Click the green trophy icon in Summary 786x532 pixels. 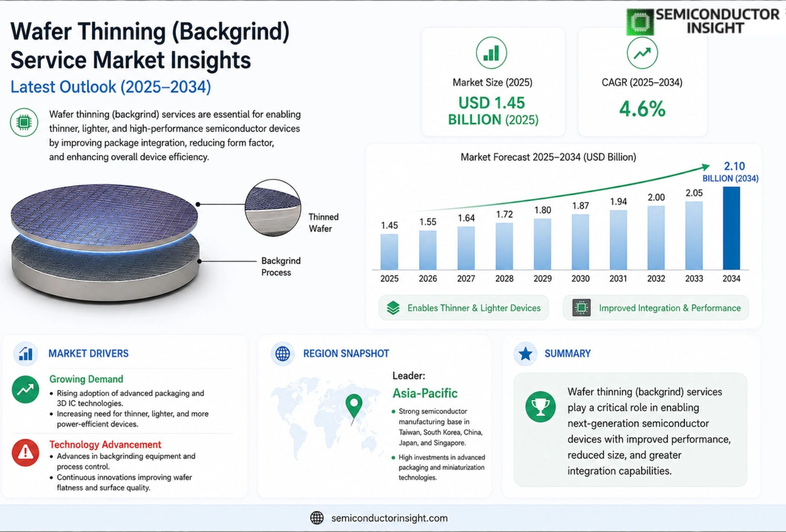pyautogui.click(x=540, y=407)
